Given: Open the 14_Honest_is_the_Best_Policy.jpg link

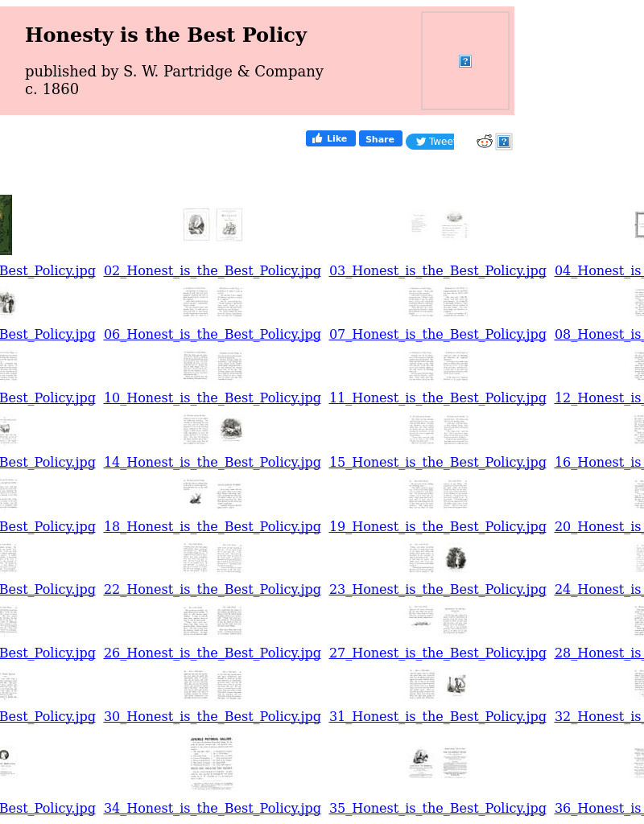Looking at the screenshot, I should pyautogui.click(x=213, y=462).
